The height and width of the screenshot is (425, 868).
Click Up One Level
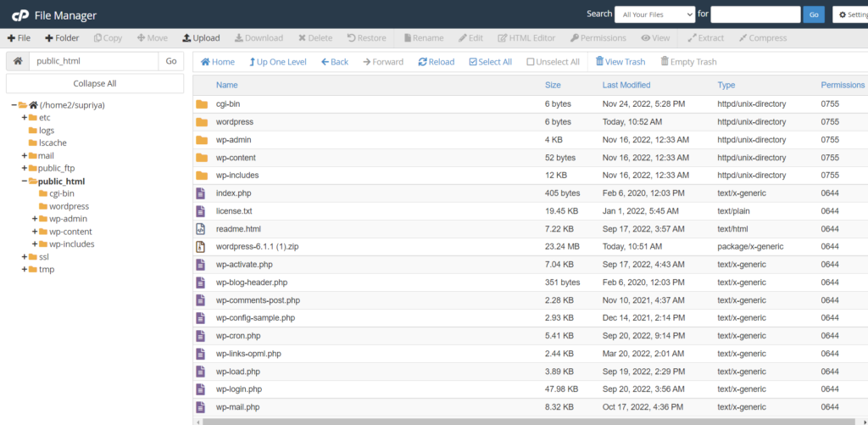click(278, 62)
